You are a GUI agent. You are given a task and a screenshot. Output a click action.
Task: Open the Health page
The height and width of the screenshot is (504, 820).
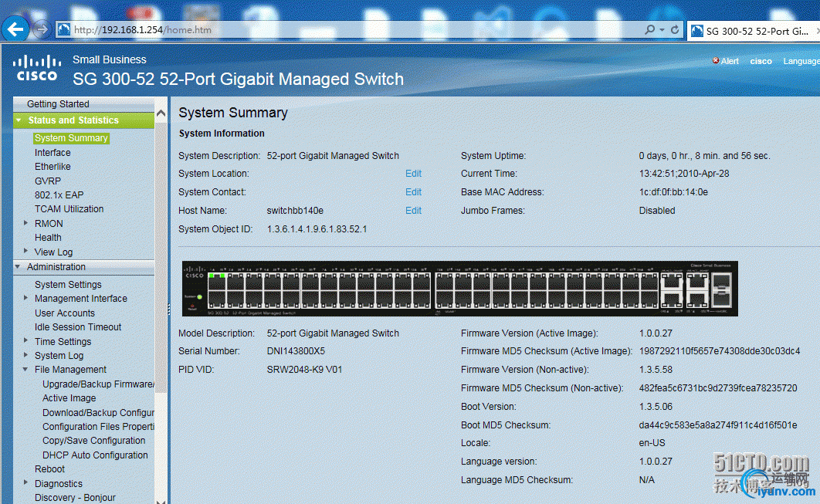[48, 238]
